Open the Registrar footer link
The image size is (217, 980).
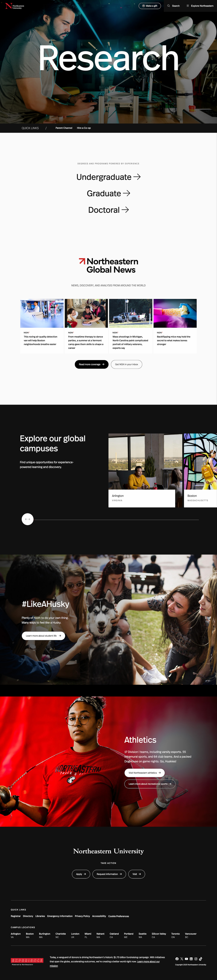click(x=16, y=916)
